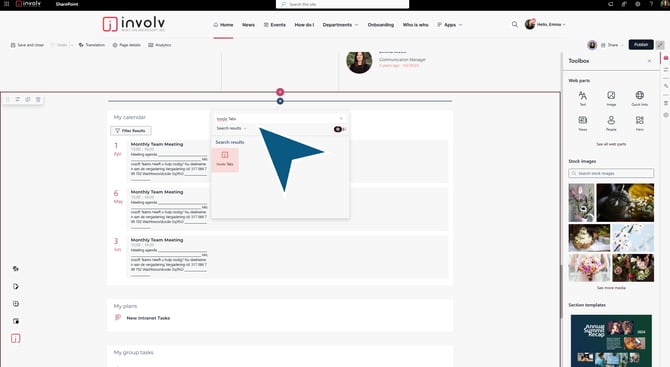The image size is (670, 367).
Task: Add the Quick links web part
Action: coord(640,98)
